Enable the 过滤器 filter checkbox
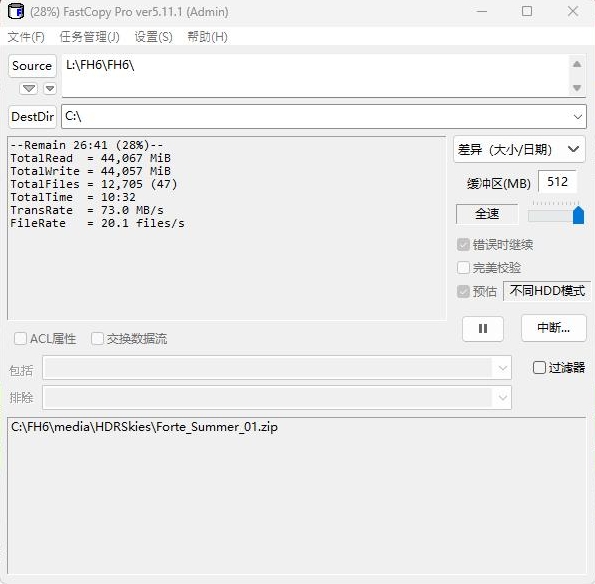The image size is (595, 584). [539, 367]
